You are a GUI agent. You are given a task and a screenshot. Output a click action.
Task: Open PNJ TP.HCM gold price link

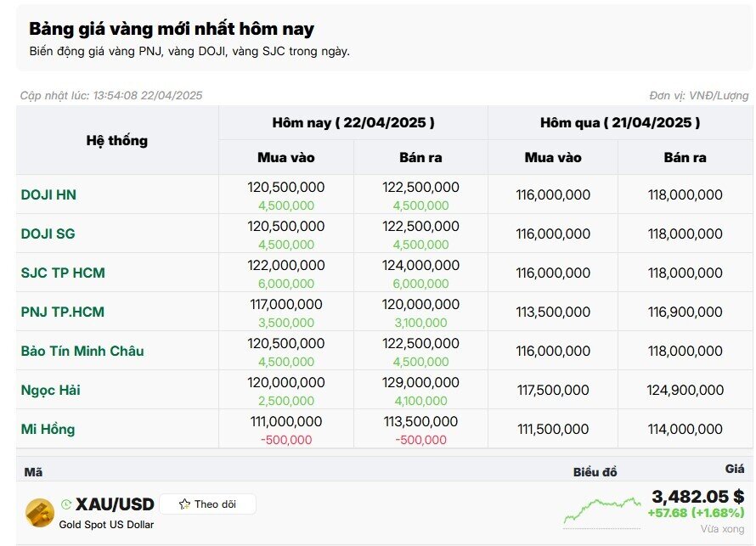click(x=63, y=312)
